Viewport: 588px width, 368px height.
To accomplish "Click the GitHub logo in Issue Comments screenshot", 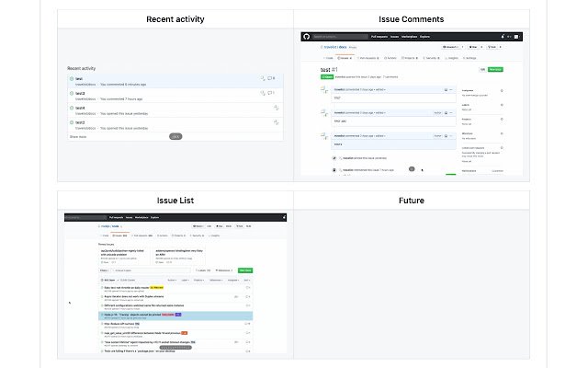I will (306, 37).
